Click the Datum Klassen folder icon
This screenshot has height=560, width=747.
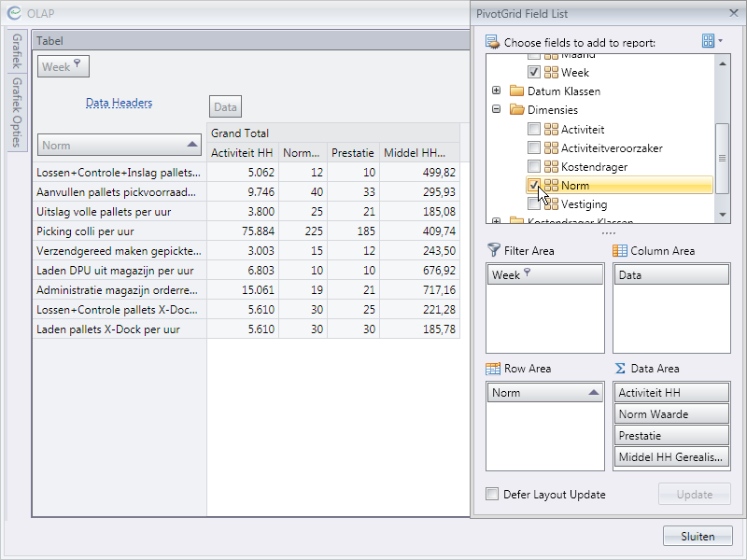tap(516, 91)
